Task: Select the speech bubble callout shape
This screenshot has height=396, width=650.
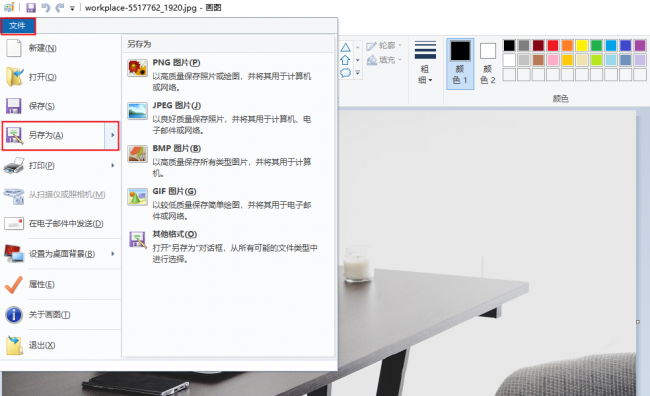Action: click(345, 73)
